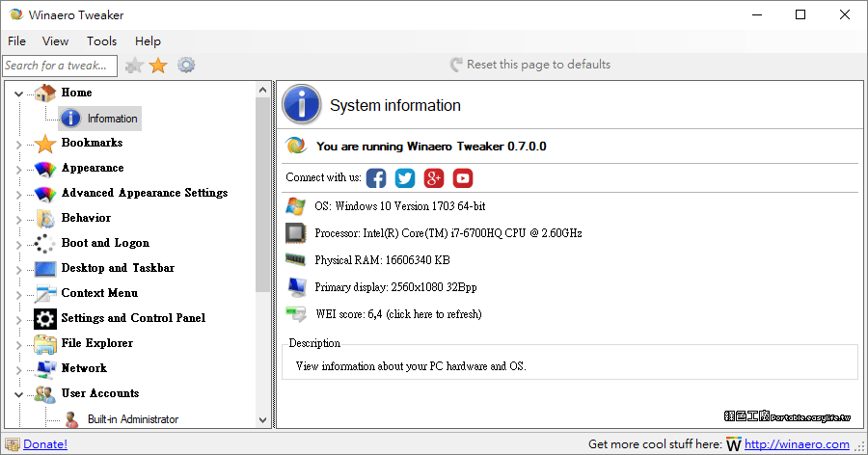The height and width of the screenshot is (455, 868).
Task: Click the Advanced Appearance Settings icon
Action: click(x=44, y=193)
